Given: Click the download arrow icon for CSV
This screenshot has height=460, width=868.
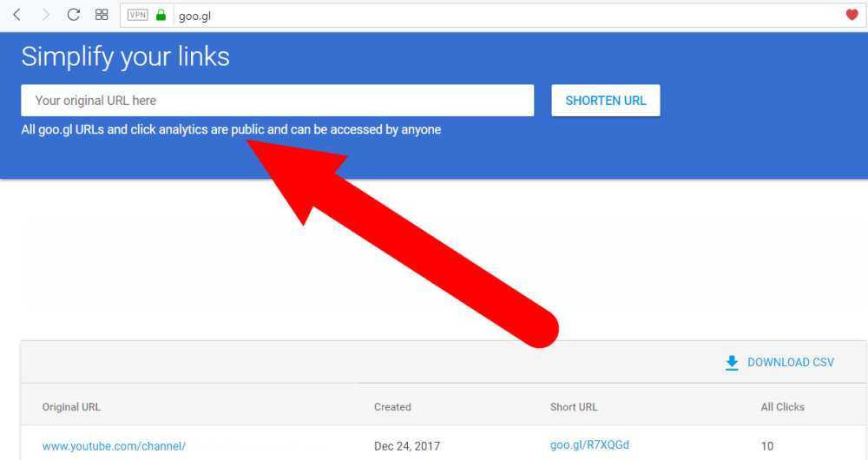Looking at the screenshot, I should pos(732,363).
